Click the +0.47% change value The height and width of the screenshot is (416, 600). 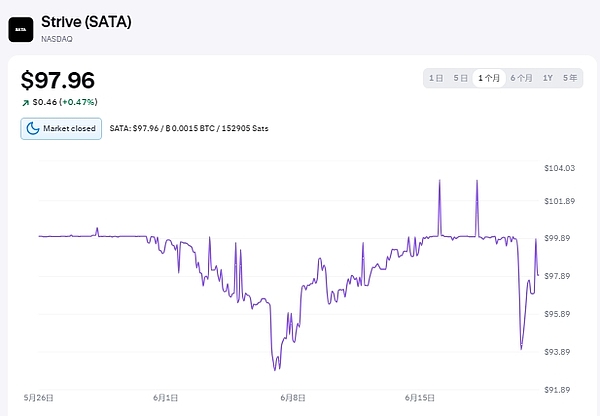click(x=80, y=102)
